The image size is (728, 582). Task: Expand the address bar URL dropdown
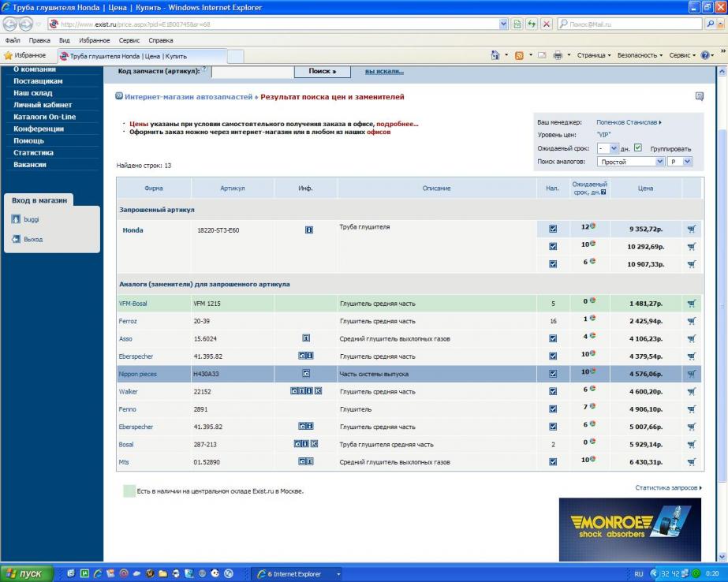point(503,24)
